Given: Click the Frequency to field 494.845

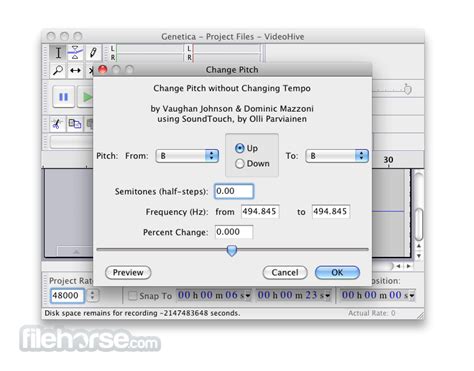Looking at the screenshot, I should (x=331, y=212).
